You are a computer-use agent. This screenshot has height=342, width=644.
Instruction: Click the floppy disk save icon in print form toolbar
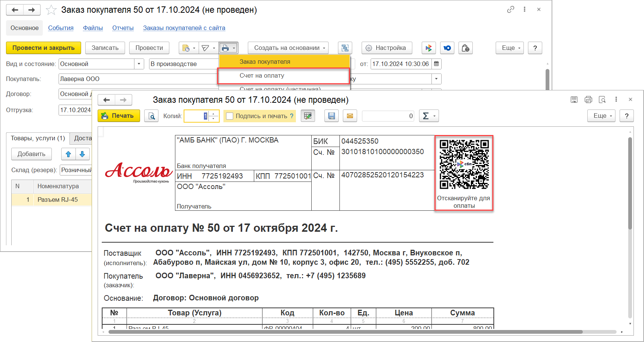pyautogui.click(x=331, y=116)
